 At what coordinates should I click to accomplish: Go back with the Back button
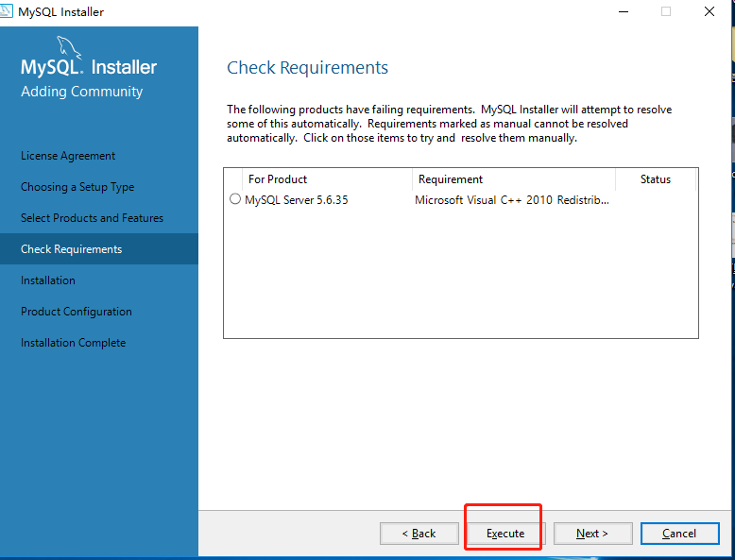click(x=419, y=534)
